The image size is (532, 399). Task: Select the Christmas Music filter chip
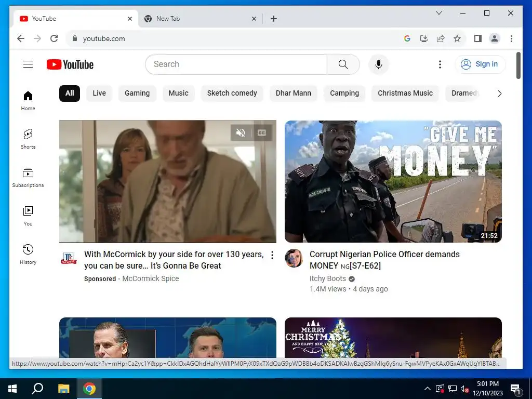point(405,94)
